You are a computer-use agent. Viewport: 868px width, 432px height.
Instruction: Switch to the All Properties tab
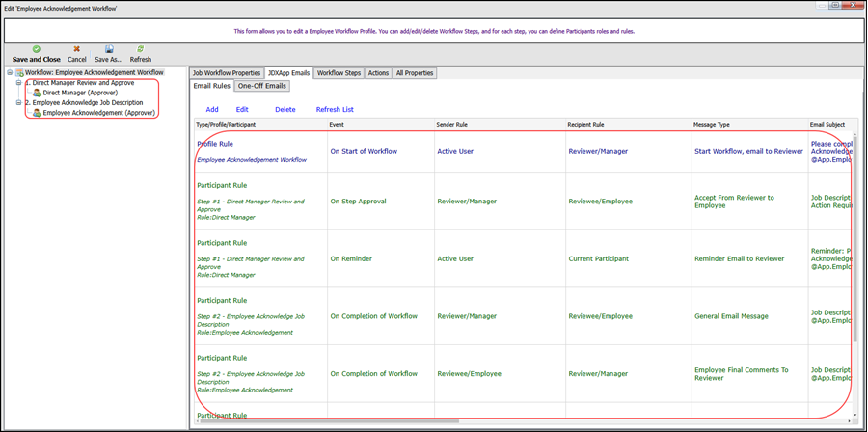(x=414, y=73)
